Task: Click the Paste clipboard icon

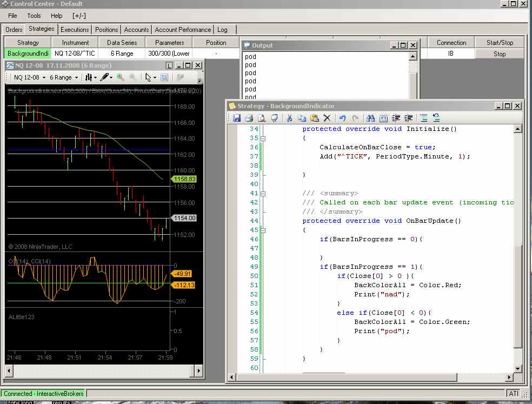Action: 315,118
